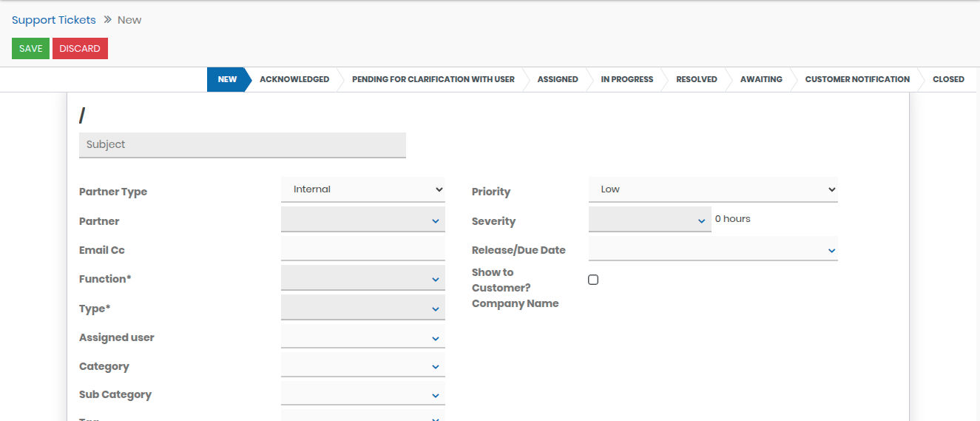Click the Partner field dropdown arrow
Screen dimensions: 980x421
(x=436, y=220)
